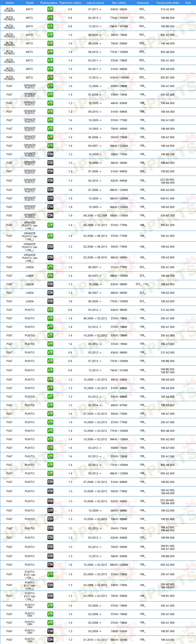The image size is (196, 644).
Task: Click the '02.2014 ->' production date
Action: [x=95, y=405]
